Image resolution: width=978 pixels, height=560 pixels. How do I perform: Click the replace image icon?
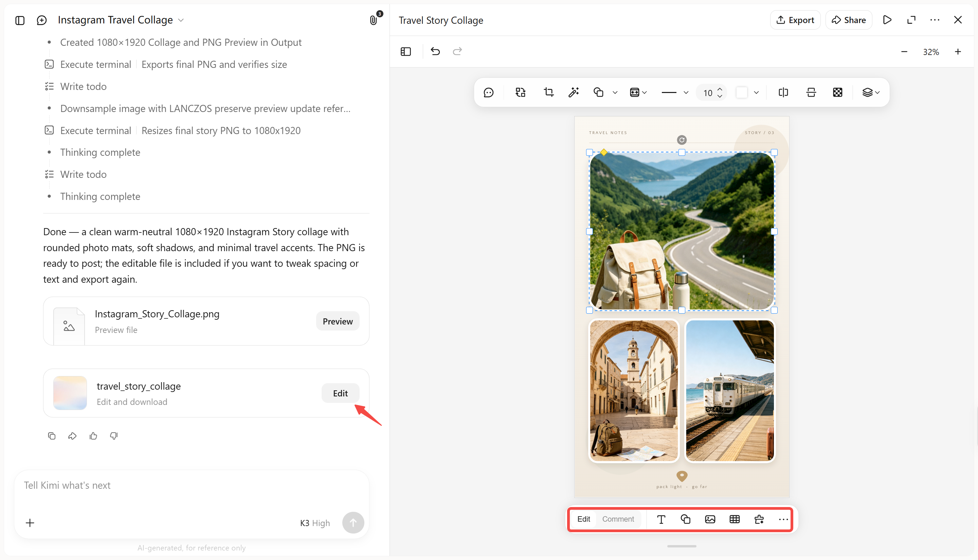coord(520,92)
